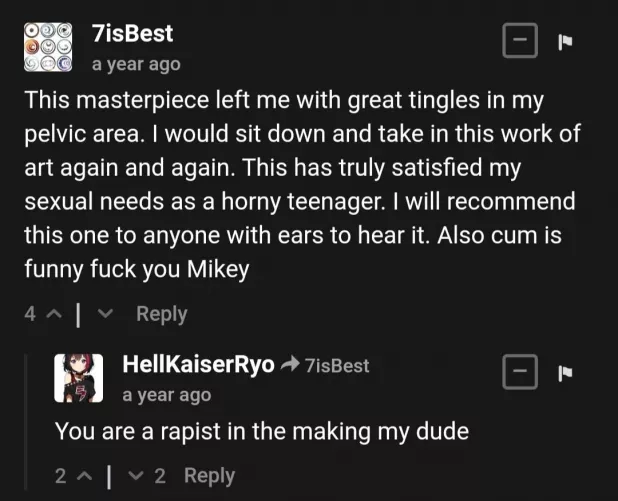Viewport: 618px width, 501px height.
Task: Click 7isBest's avatar image
Action: 47,47
